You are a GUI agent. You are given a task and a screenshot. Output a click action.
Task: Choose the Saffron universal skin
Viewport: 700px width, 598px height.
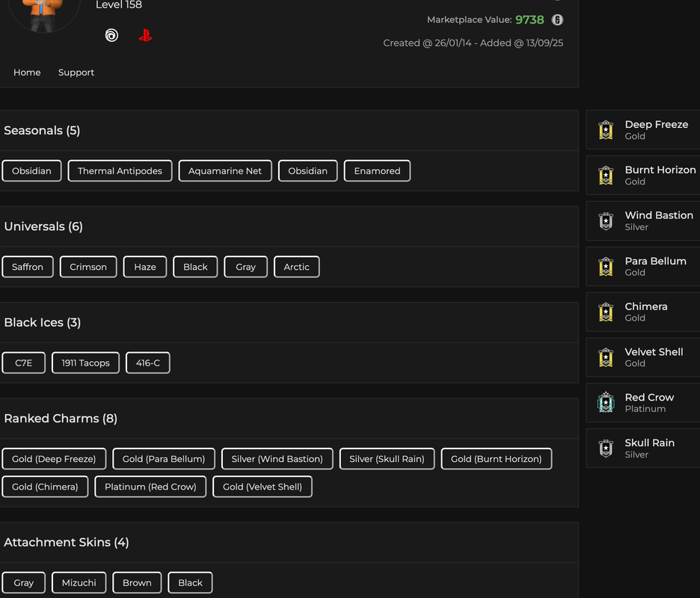click(x=28, y=267)
